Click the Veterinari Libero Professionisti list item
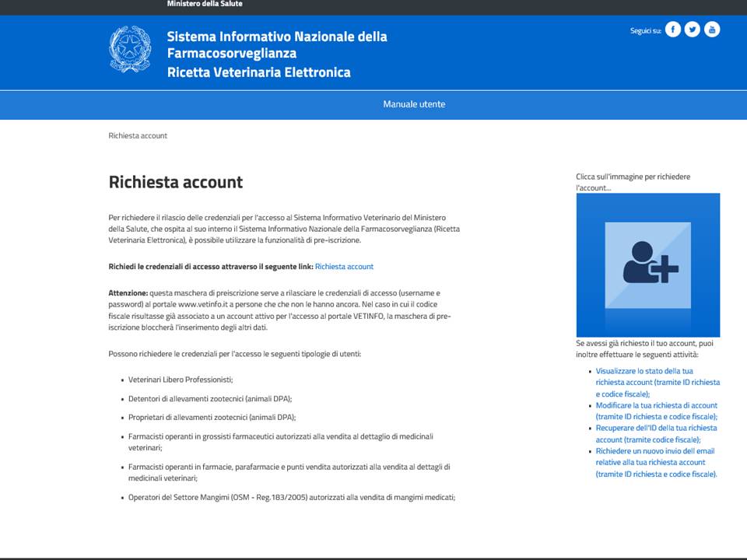 click(x=181, y=380)
